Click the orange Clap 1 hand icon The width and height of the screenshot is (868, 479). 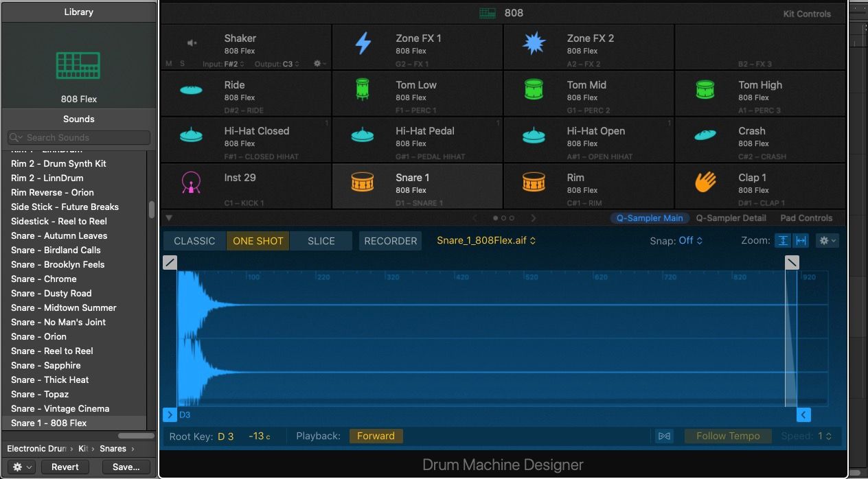[x=705, y=182]
